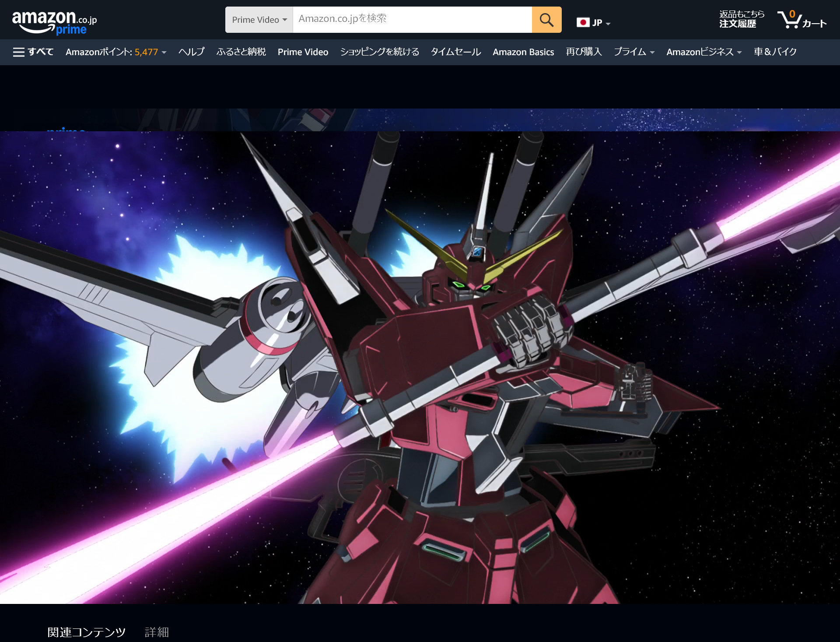Image resolution: width=840 pixels, height=642 pixels.
Task: Go to 再び購入 page
Action: click(x=584, y=52)
